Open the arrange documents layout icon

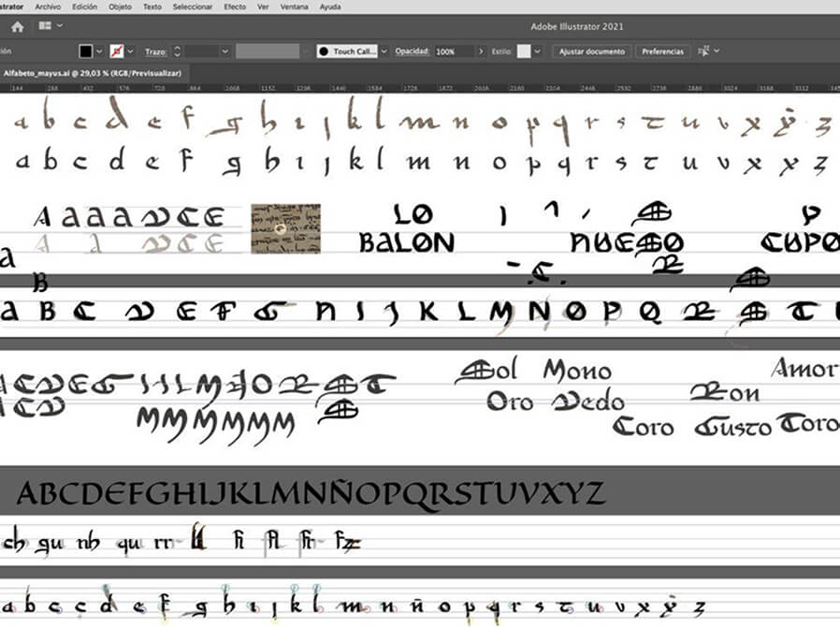(48, 27)
